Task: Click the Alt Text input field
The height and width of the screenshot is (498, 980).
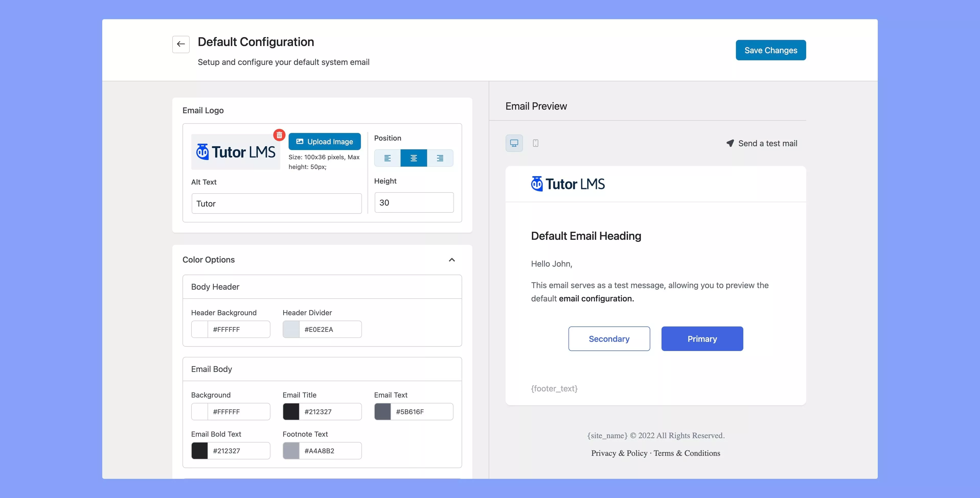Action: [277, 203]
